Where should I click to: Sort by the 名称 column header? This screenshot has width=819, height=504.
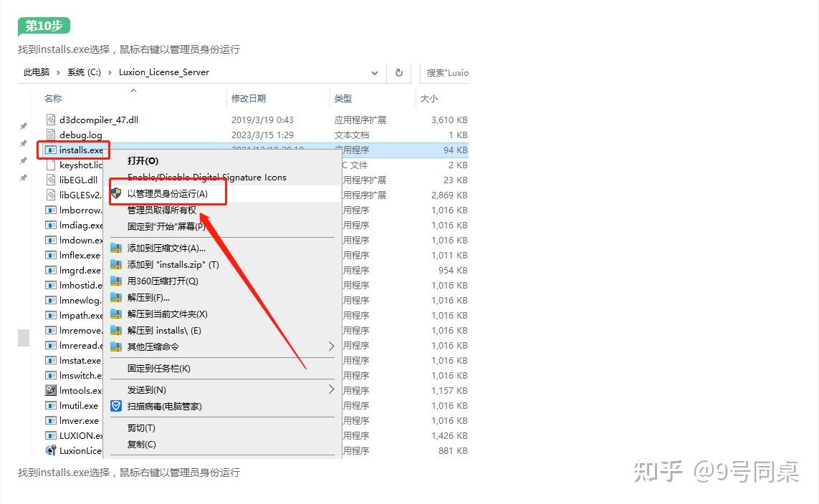(53, 99)
